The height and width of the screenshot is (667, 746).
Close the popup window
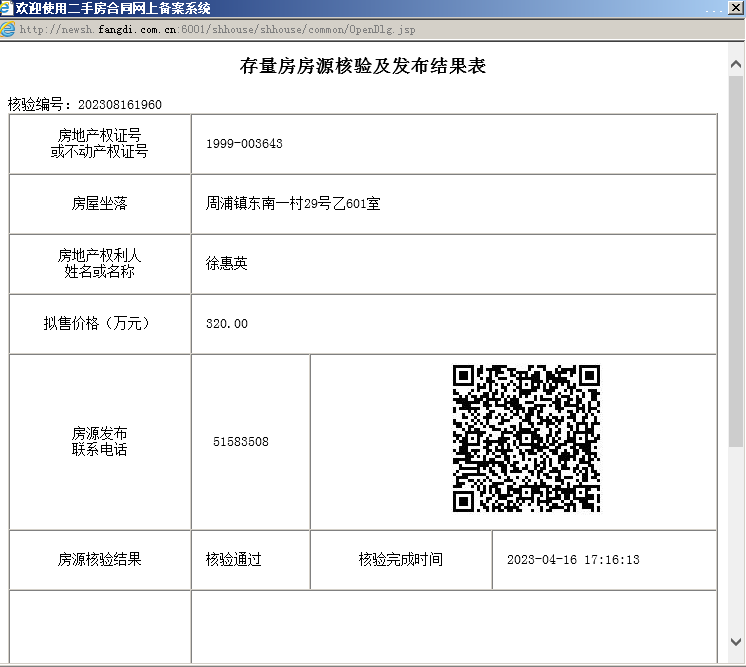pyautogui.click(x=736, y=9)
